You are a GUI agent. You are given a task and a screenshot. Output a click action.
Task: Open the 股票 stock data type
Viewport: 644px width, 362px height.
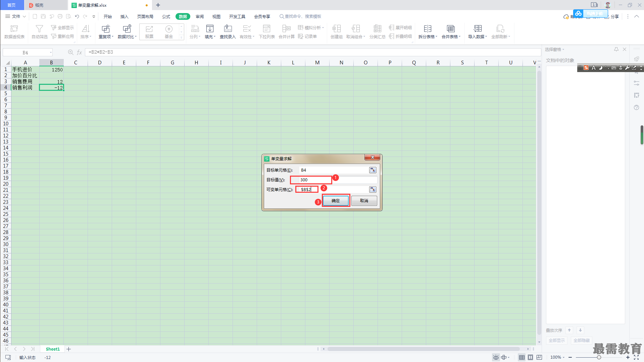(x=149, y=32)
